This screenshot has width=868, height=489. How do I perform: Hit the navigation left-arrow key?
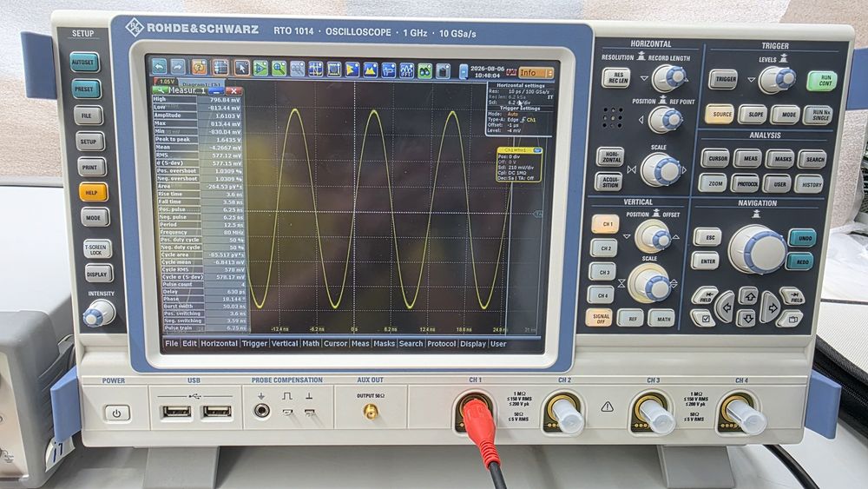point(726,307)
